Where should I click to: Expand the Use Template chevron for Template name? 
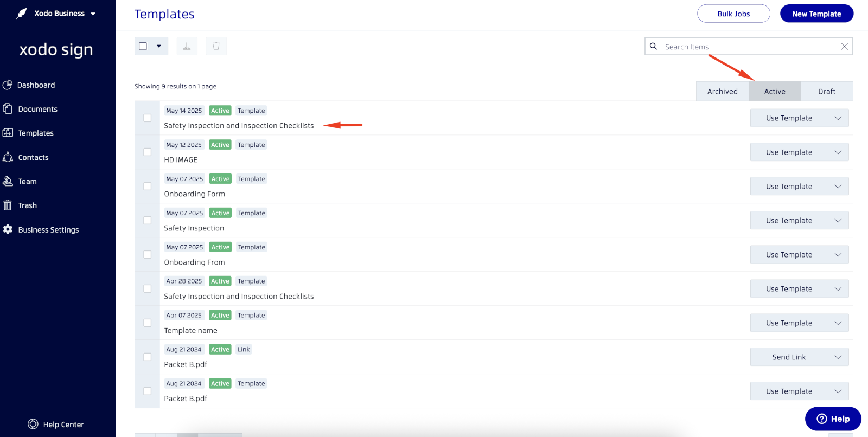838,323
